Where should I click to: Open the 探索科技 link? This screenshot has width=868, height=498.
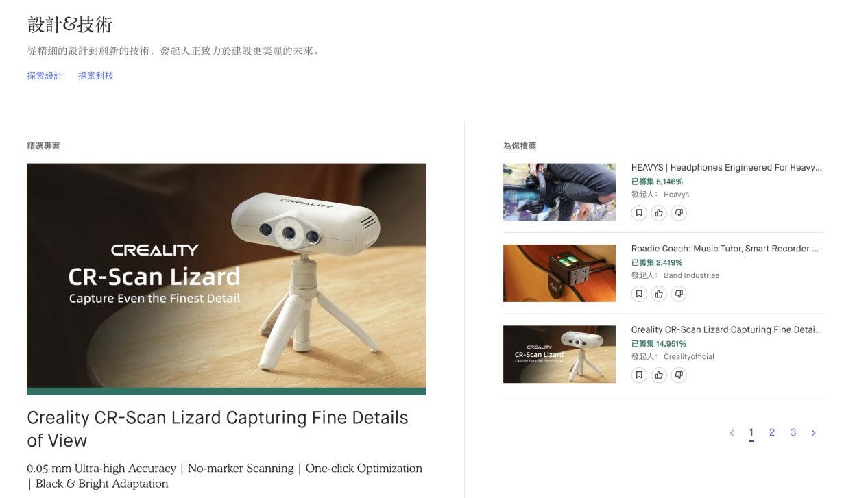click(96, 76)
